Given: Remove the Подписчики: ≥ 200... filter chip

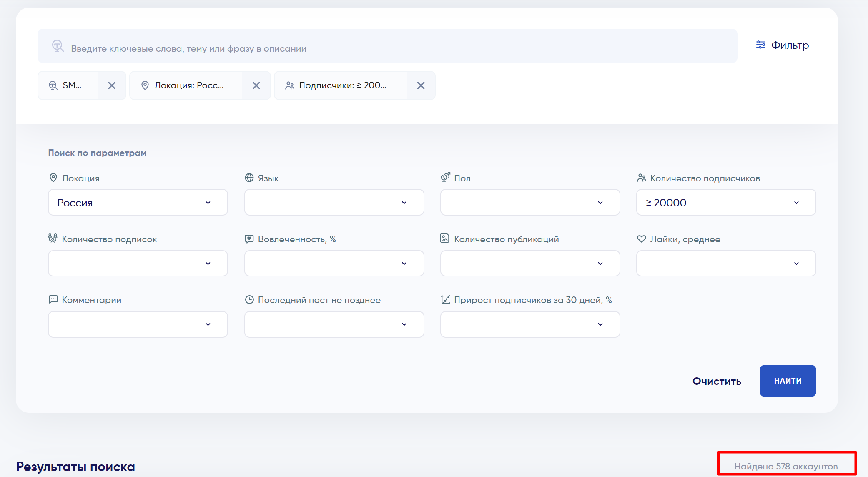Looking at the screenshot, I should tap(421, 85).
